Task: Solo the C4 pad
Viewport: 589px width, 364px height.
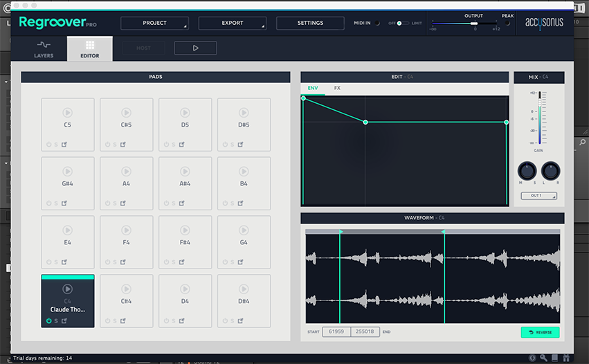Action: click(56, 321)
